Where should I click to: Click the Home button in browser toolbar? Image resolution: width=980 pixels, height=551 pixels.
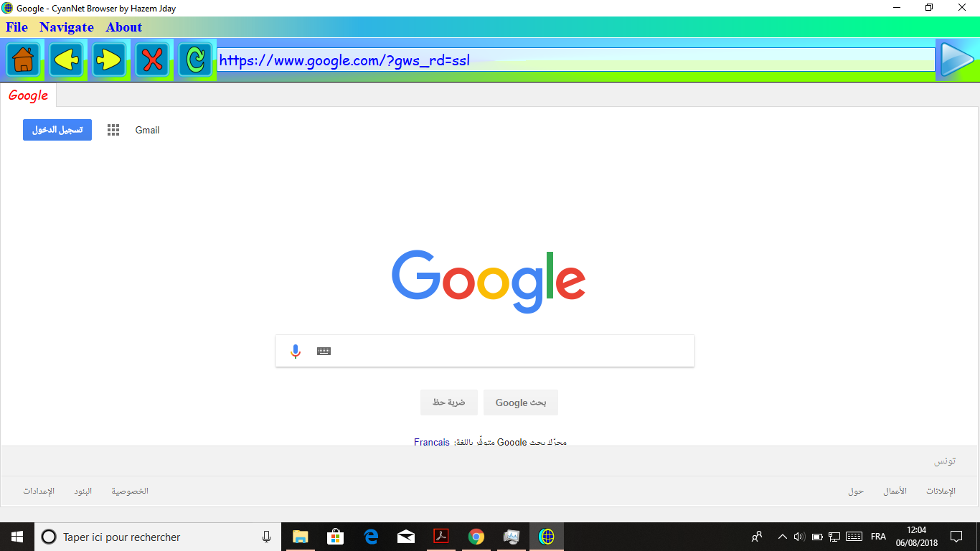click(23, 60)
